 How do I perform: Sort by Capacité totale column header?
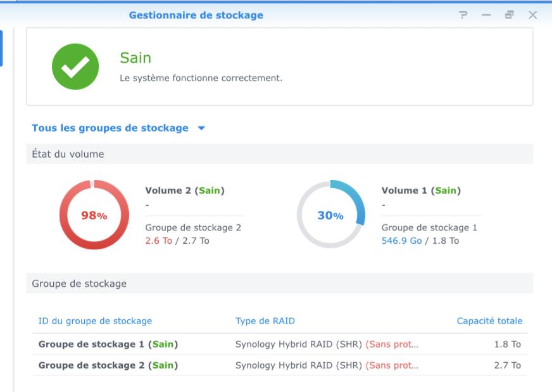tap(489, 321)
